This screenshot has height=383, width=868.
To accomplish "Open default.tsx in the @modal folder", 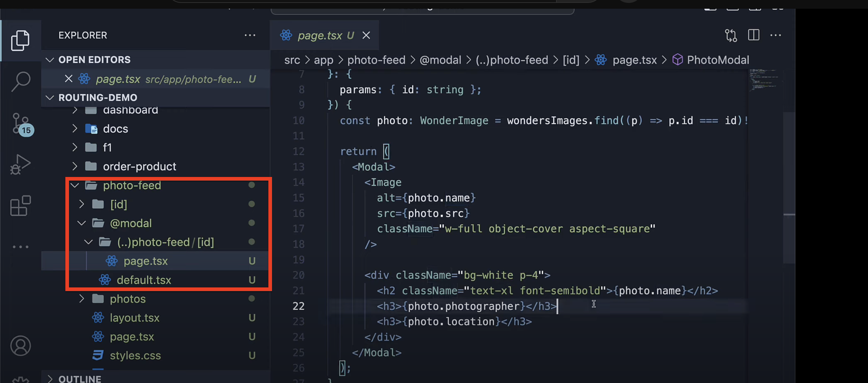I will (x=155, y=280).
